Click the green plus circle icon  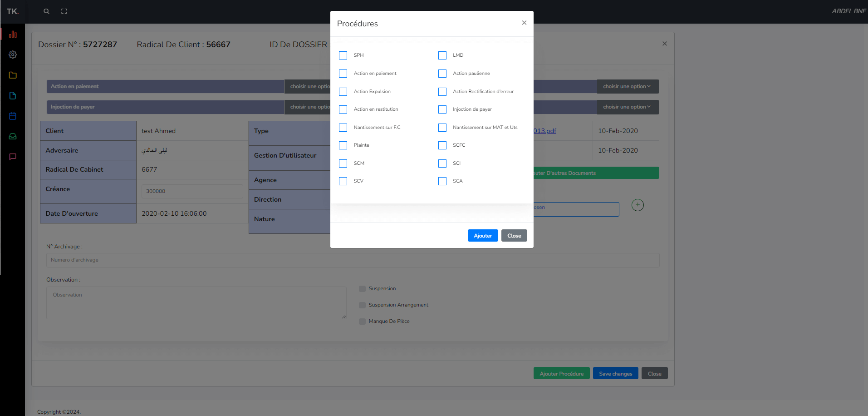[x=638, y=205]
